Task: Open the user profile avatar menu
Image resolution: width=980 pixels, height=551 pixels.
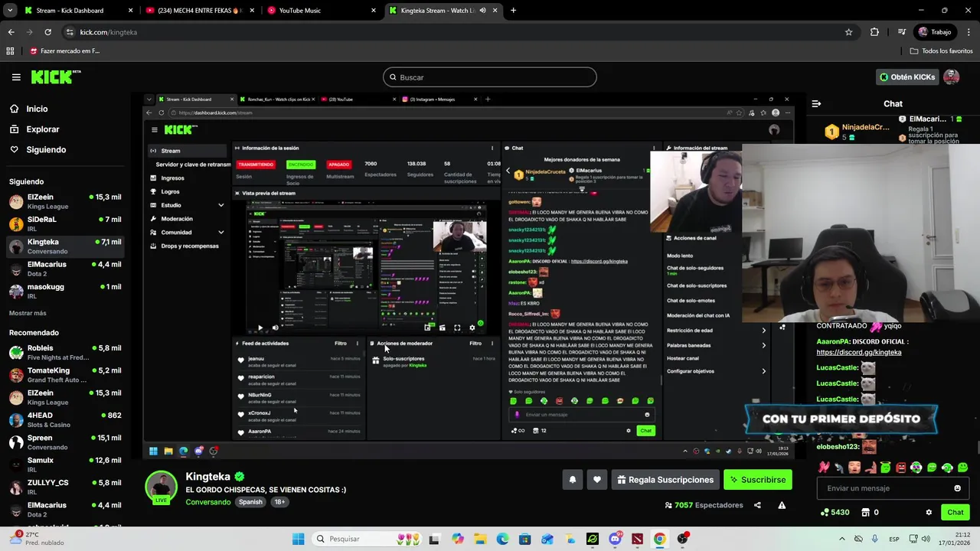Action: 952,77
